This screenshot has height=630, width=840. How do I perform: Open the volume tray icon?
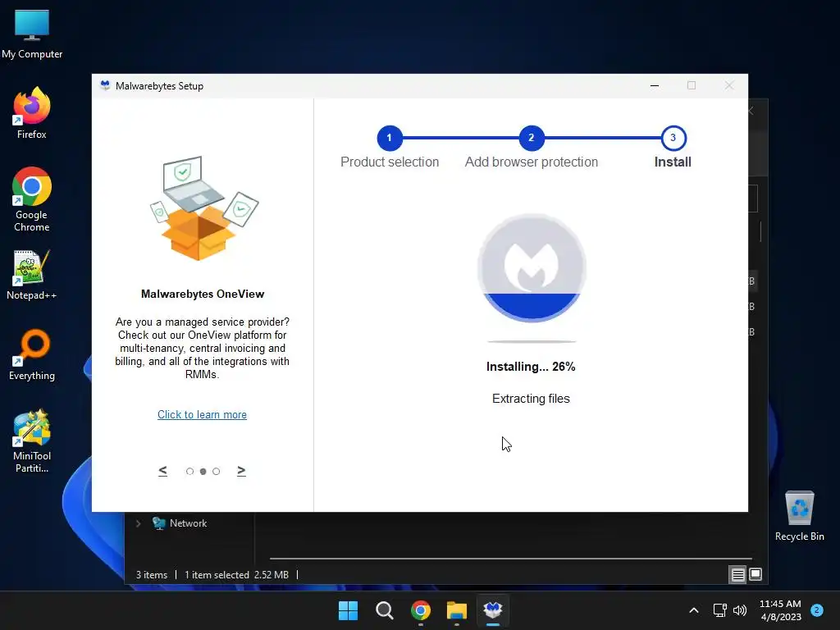point(740,610)
